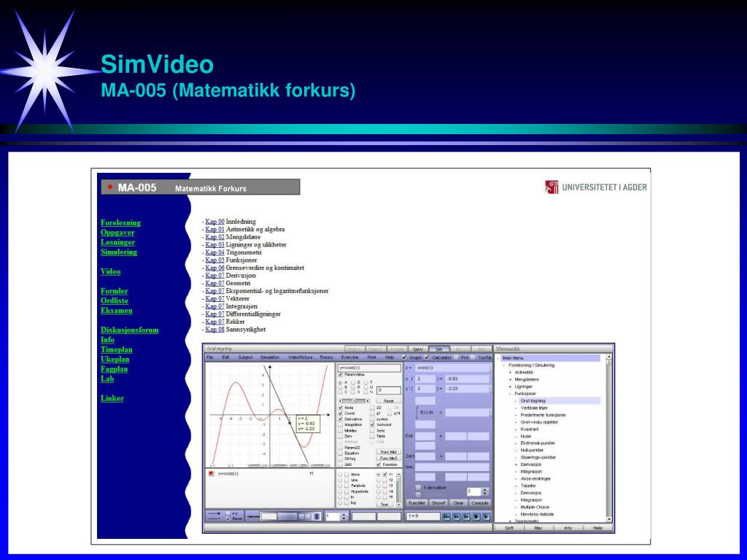Screen dimensions: 747x560
Task: Select the Hyperbola radio button
Action: coord(341,491)
